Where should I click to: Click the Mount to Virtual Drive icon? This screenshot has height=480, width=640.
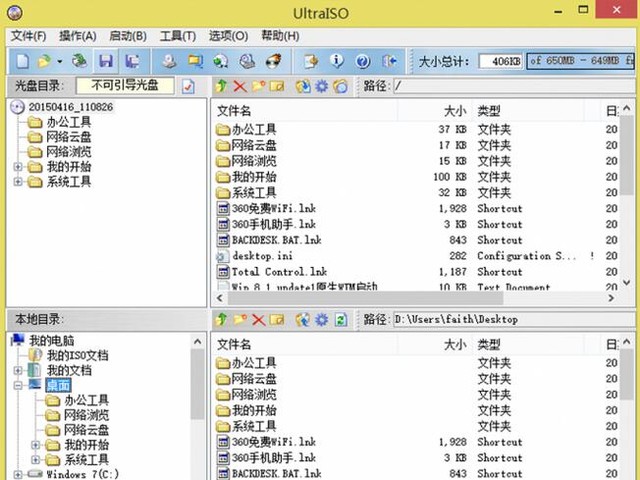247,62
